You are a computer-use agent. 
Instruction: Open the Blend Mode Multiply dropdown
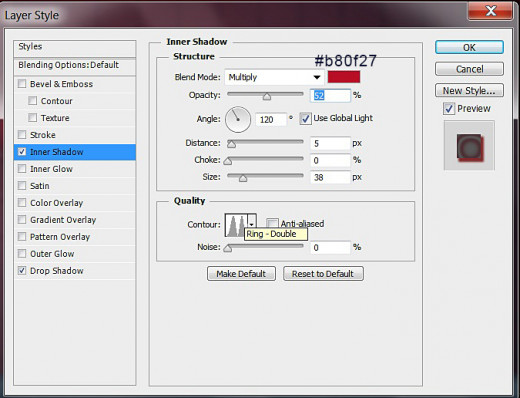coord(274,77)
